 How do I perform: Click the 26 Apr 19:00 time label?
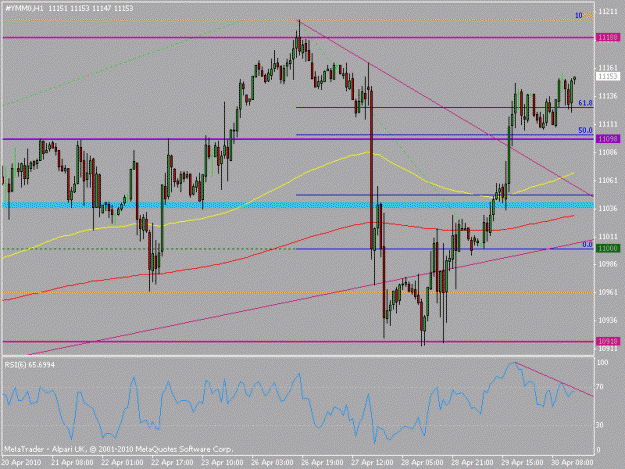coord(322,462)
